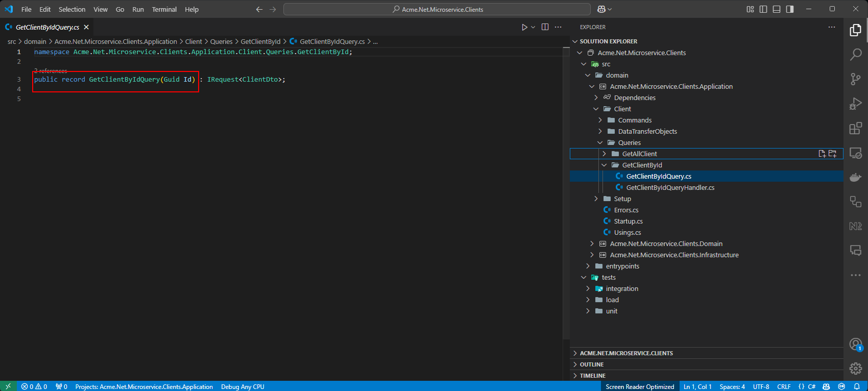Open GetClientByIdQueryHandler.cs in explorer
The image size is (868, 391).
click(670, 187)
